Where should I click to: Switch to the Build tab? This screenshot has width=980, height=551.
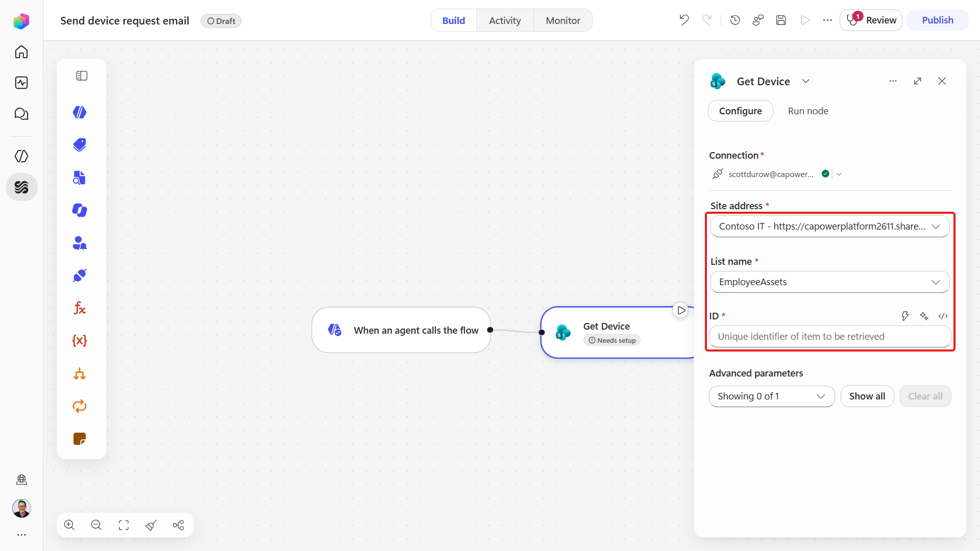coord(454,20)
